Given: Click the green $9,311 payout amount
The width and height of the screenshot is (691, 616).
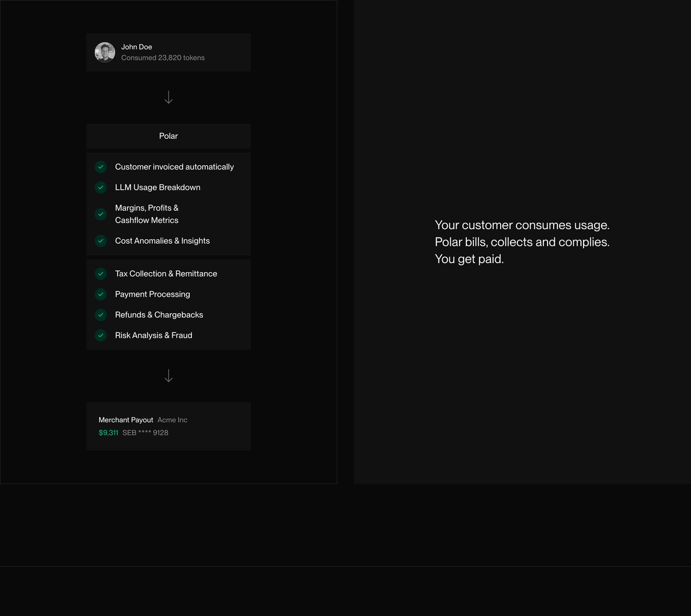Looking at the screenshot, I should [108, 433].
